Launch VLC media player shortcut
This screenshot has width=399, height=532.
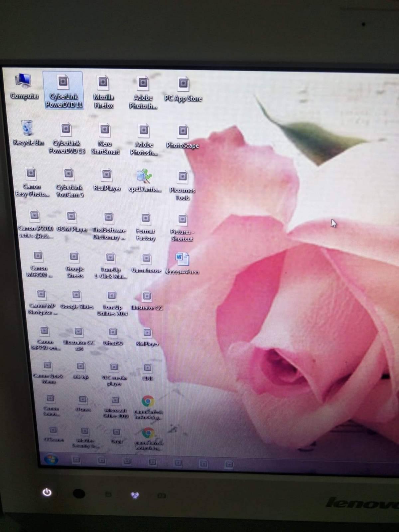(114, 374)
